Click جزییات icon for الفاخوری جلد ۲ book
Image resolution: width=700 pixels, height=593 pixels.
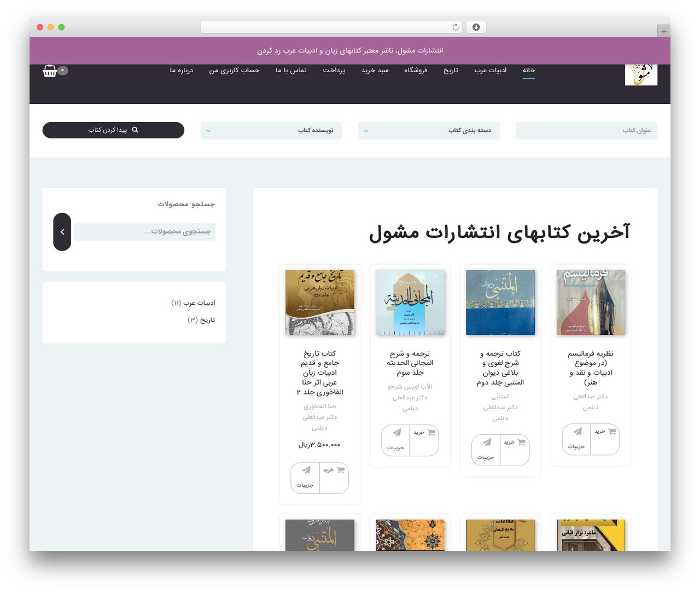click(306, 470)
